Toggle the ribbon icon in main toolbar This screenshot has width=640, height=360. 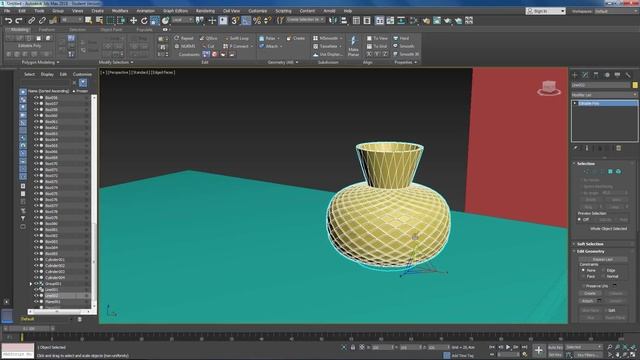(380, 20)
